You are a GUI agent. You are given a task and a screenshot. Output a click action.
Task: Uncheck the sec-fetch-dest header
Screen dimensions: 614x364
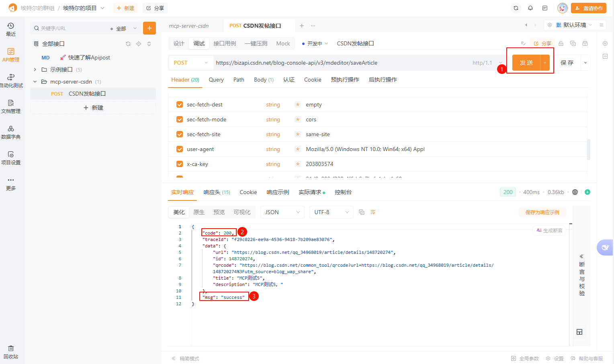(x=180, y=104)
